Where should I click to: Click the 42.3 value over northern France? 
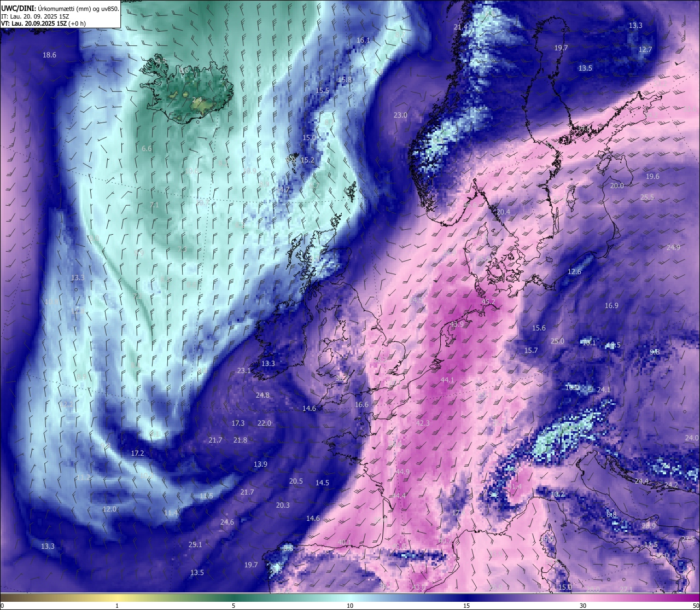tap(423, 423)
